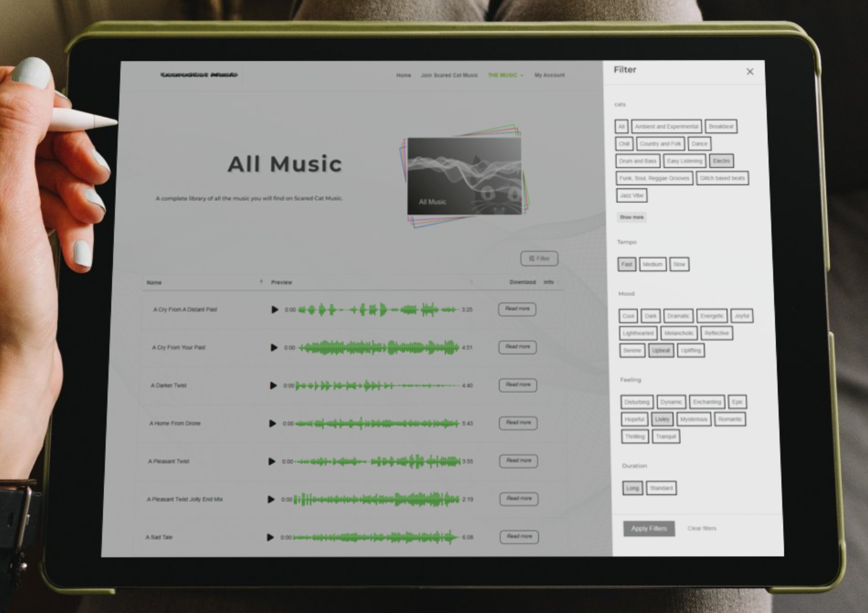Play the track A Home From Drone
This screenshot has height=613, width=868.
[273, 423]
